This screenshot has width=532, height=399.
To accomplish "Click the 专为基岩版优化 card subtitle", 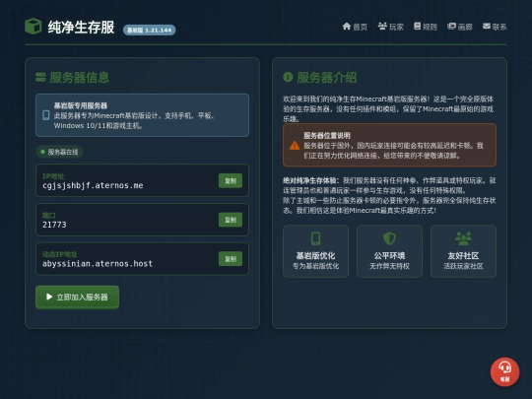I will coord(315,266).
